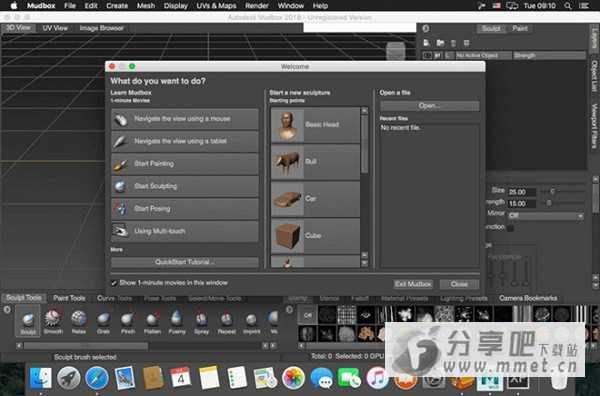
Task: Switch to the Image Browser tab
Action: pyautogui.click(x=101, y=28)
